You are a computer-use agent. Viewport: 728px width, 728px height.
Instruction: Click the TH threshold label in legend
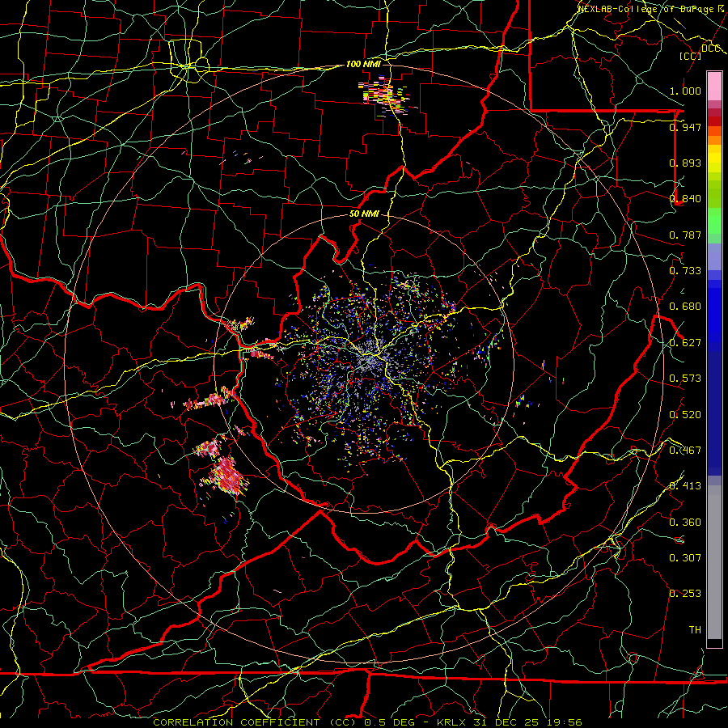[695, 630]
